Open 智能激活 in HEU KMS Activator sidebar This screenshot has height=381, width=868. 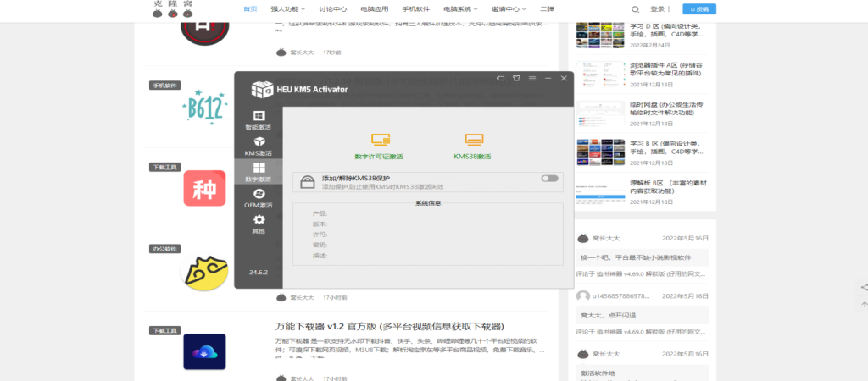[258, 119]
